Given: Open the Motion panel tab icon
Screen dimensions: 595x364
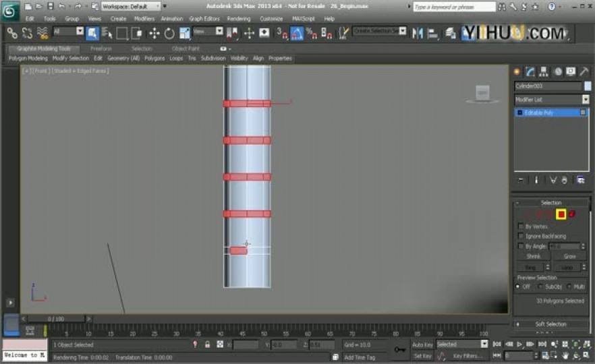Looking at the screenshot, I should [558, 71].
